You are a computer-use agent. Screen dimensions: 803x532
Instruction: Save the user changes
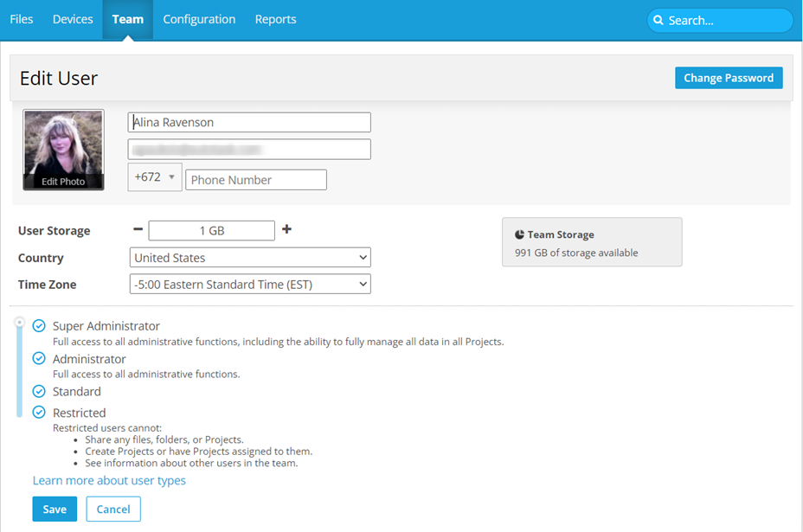pyautogui.click(x=55, y=510)
